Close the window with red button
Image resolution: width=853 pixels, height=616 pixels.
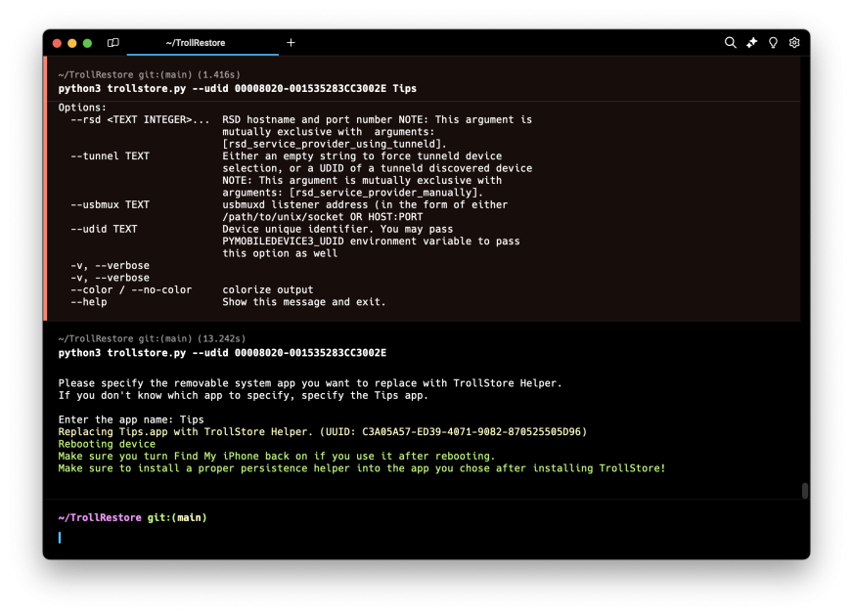point(57,43)
